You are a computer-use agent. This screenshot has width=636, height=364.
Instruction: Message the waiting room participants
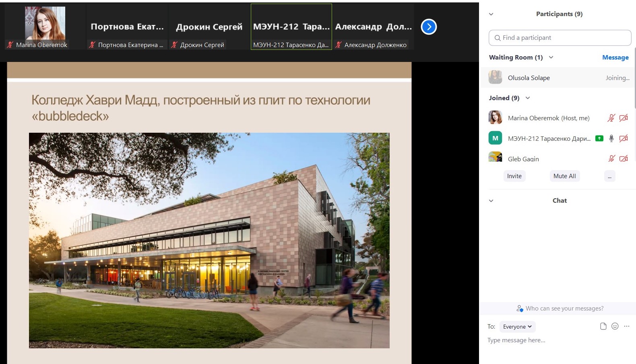(615, 58)
